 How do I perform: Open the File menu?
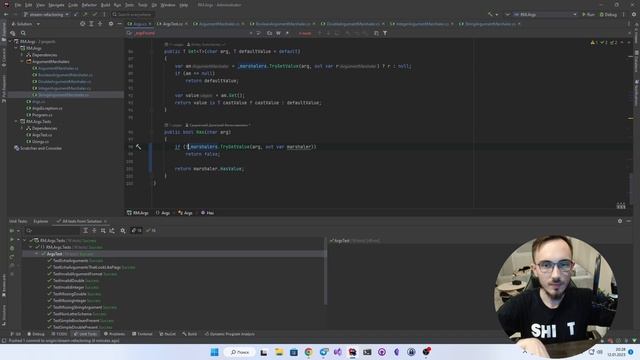click(x=18, y=5)
